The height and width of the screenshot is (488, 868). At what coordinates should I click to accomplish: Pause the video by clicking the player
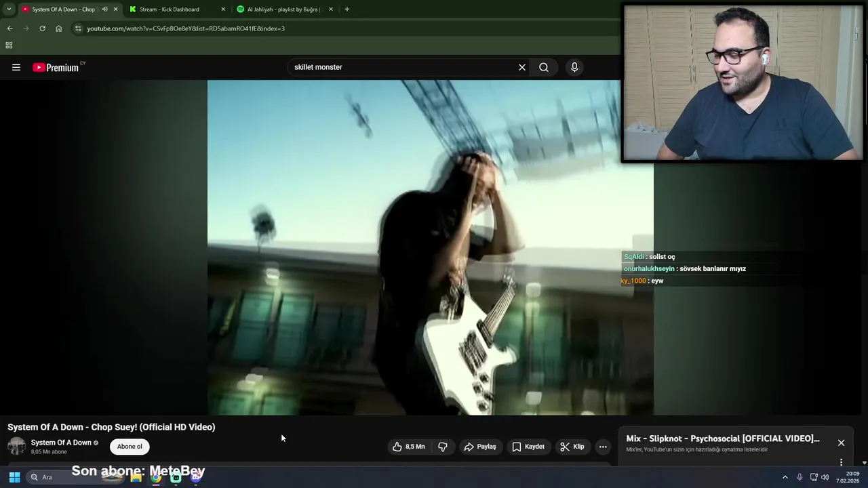tap(431, 247)
